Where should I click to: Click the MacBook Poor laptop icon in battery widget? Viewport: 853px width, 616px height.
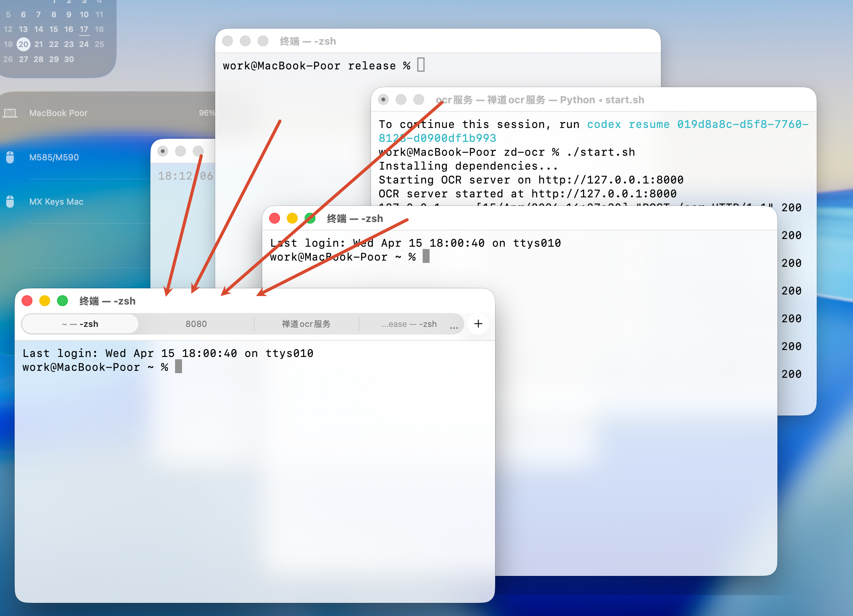tap(10, 113)
